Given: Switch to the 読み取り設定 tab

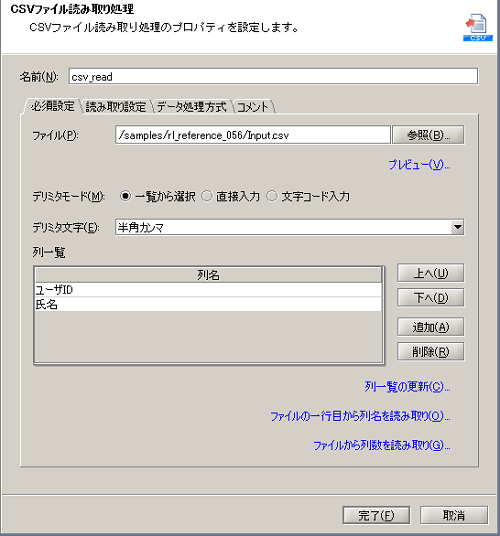Looking at the screenshot, I should (116, 107).
